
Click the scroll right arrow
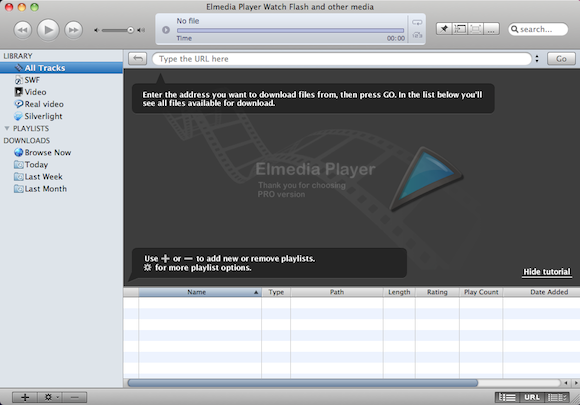click(576, 383)
